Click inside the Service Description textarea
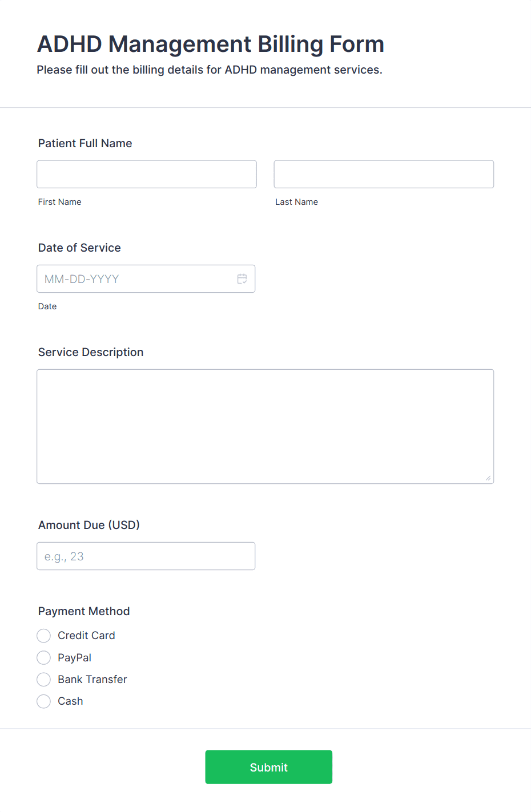Image resolution: width=531 pixels, height=812 pixels. click(x=265, y=427)
